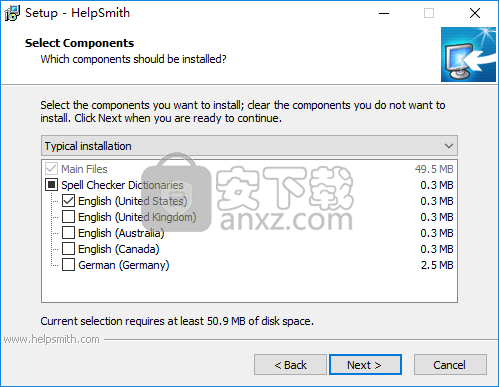Click the 'Which components should be installed?' text
The width and height of the screenshot is (499, 387).
[133, 59]
